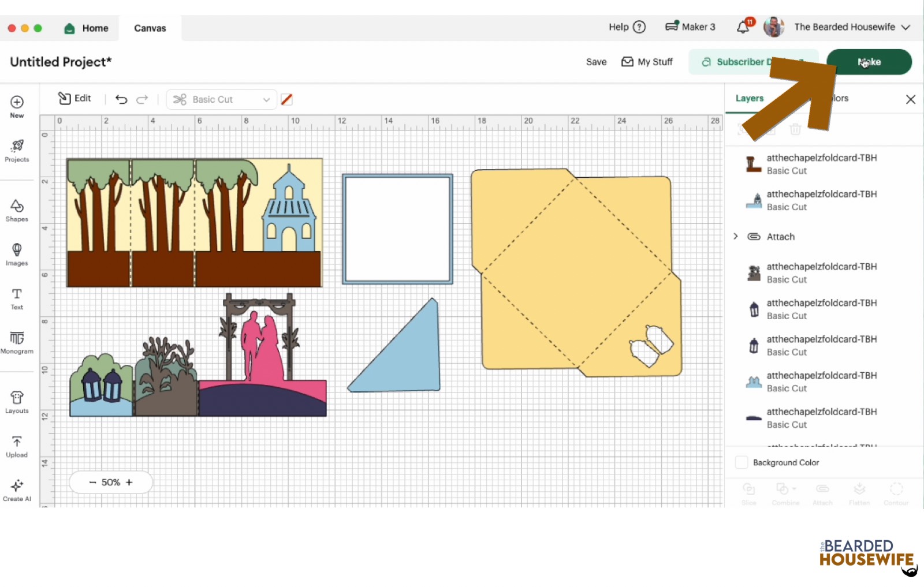Switch to the Home tab
The image size is (924, 587).
coord(87,28)
